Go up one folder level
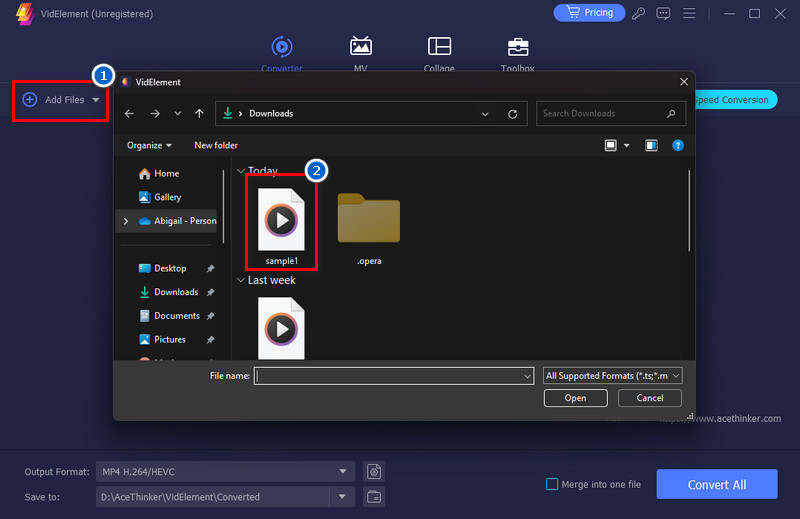800x519 pixels. (x=199, y=113)
